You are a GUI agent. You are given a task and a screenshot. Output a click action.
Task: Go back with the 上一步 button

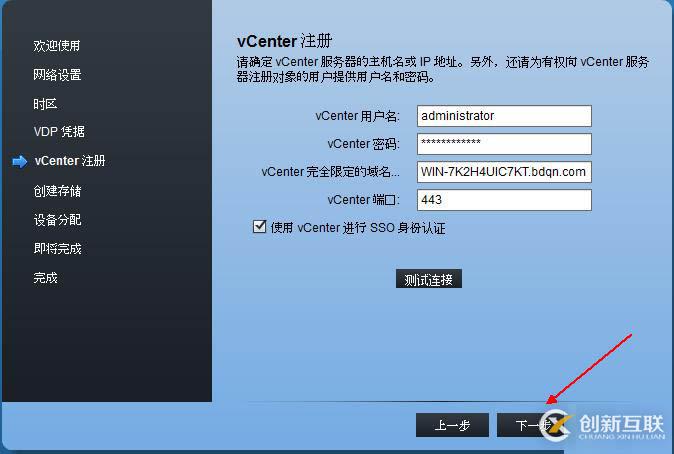pyautogui.click(x=452, y=425)
